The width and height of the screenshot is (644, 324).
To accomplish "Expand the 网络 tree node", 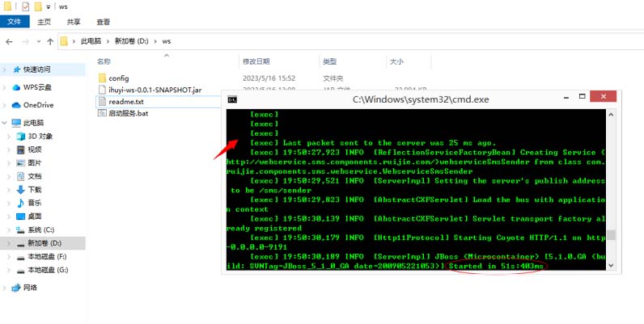I will point(6,287).
